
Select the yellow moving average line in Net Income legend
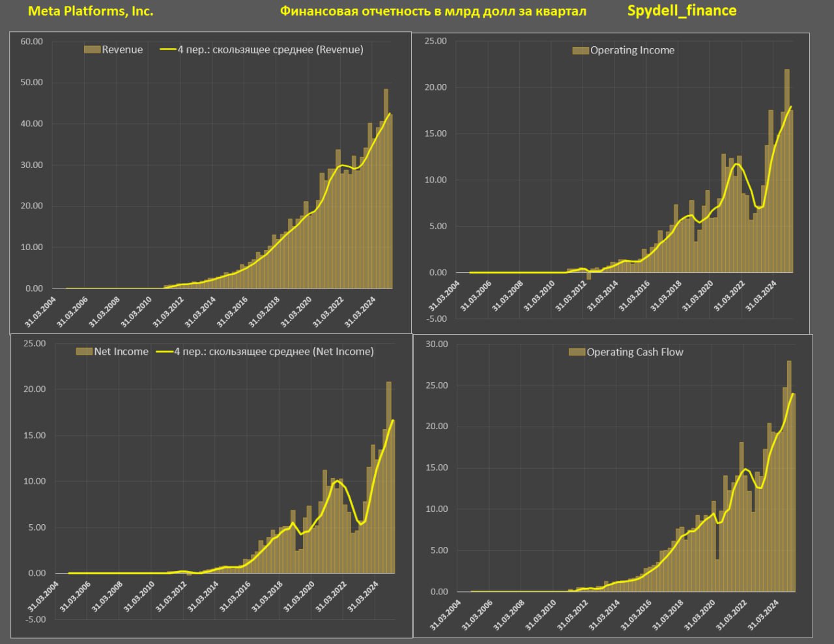point(164,352)
